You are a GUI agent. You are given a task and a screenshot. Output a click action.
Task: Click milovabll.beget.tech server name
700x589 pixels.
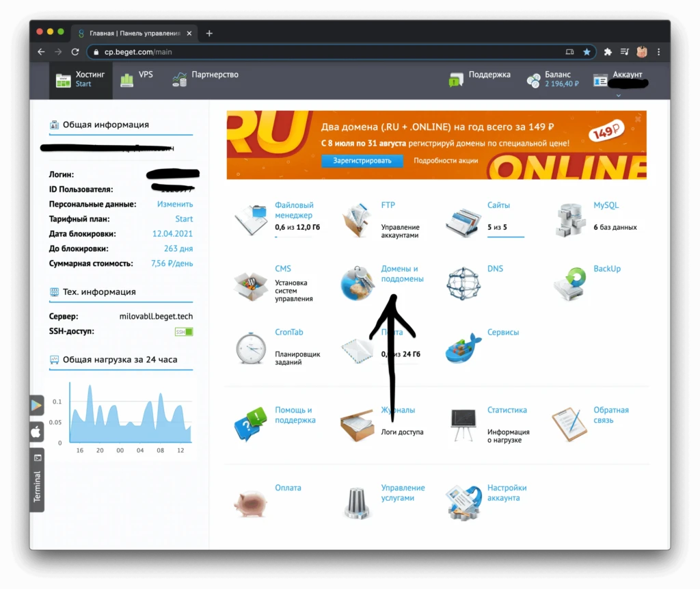click(x=156, y=317)
